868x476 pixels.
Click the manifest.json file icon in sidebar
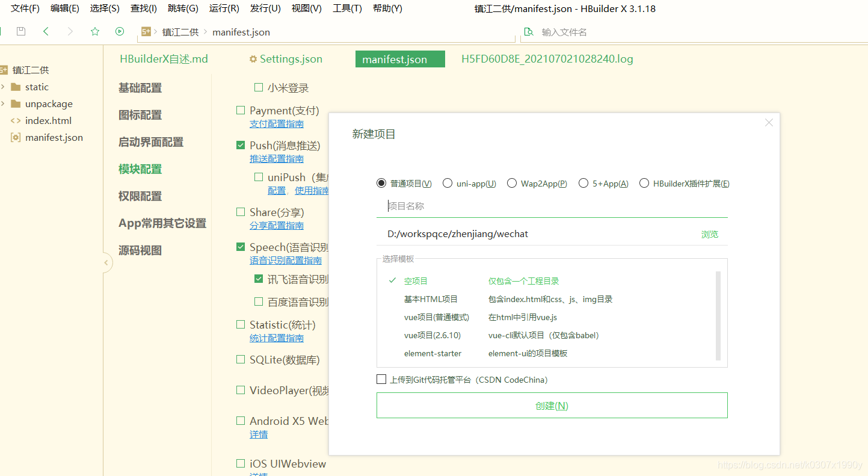(15, 137)
